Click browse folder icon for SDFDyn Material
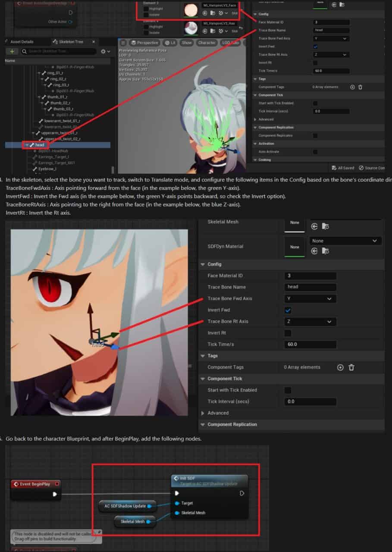This screenshot has height=552, width=392. pyautogui.click(x=326, y=251)
